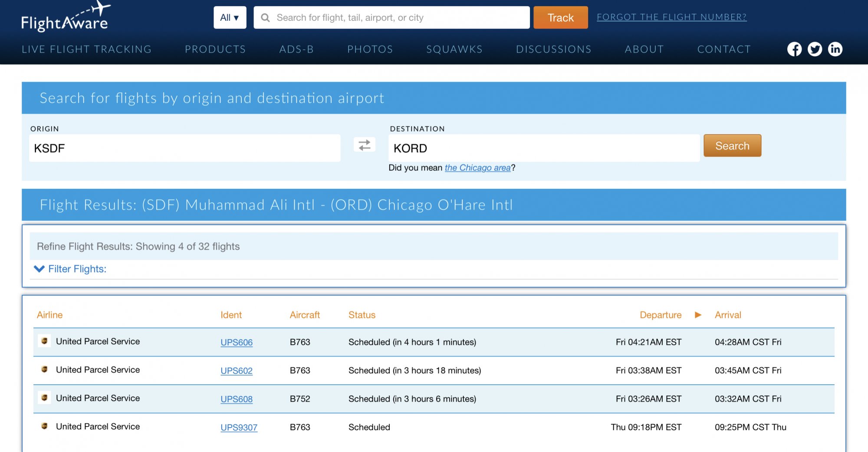Screen dimensions: 868x452
Task: Open the ADS-B menu
Action: point(296,49)
